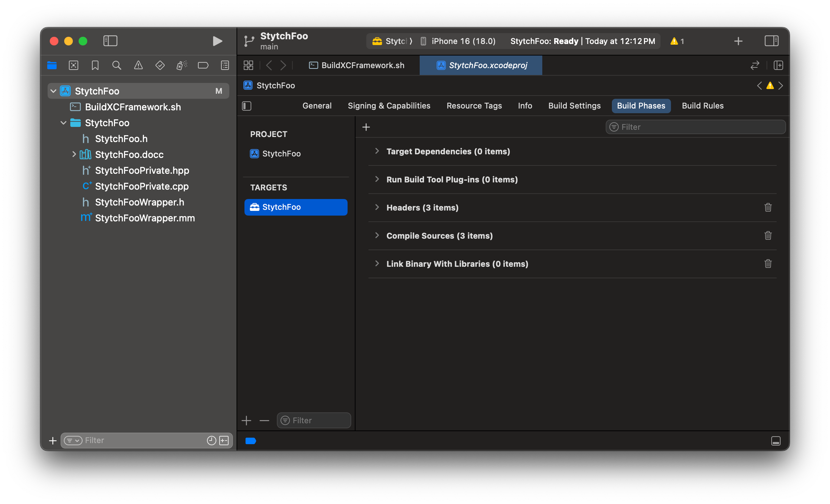The height and width of the screenshot is (504, 830).
Task: Delete Compile Sources phase via trash
Action: pos(768,235)
